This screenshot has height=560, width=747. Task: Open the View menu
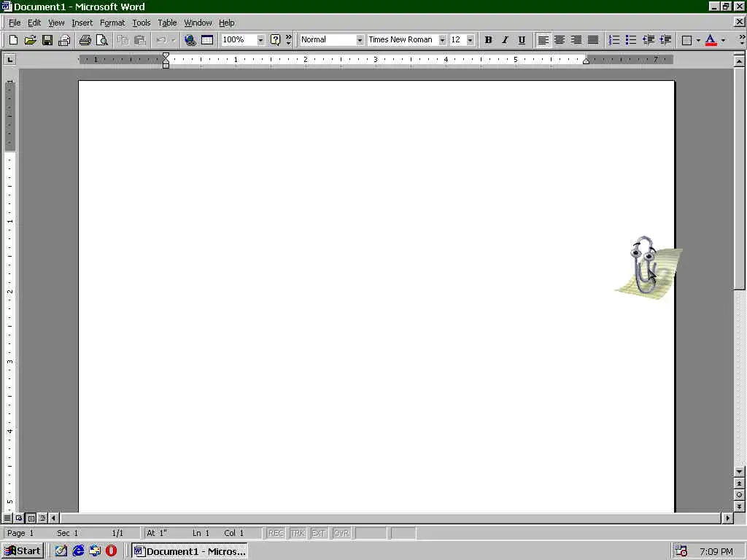56,23
